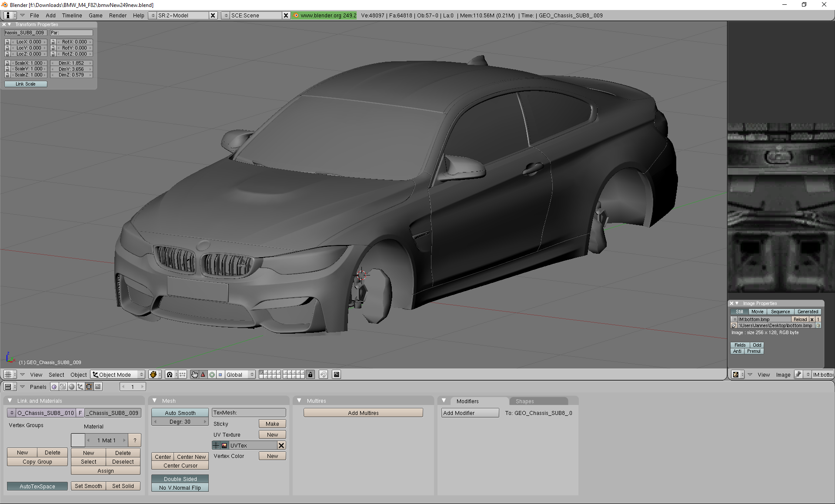Switch to the Editing context icon
The width and height of the screenshot is (835, 504).
(x=89, y=387)
